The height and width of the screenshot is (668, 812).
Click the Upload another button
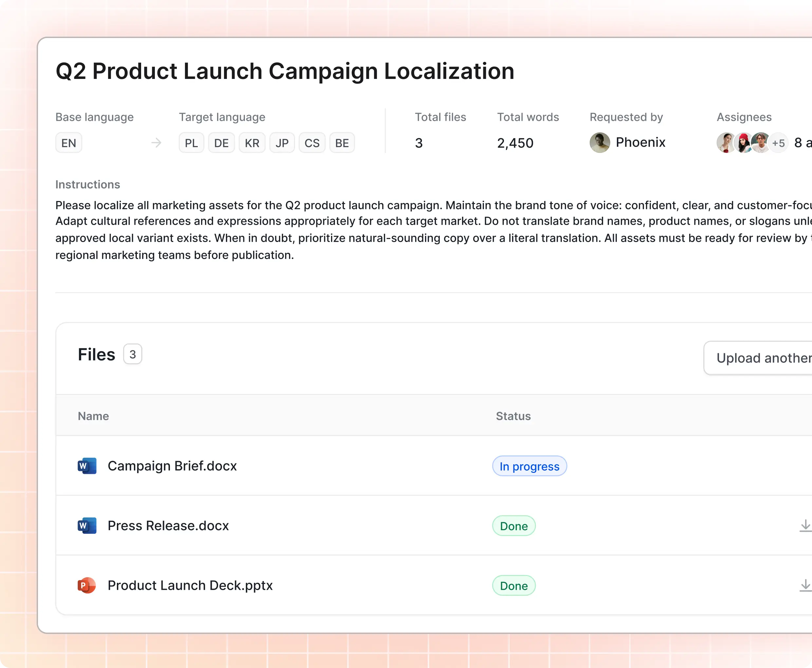[x=758, y=358]
